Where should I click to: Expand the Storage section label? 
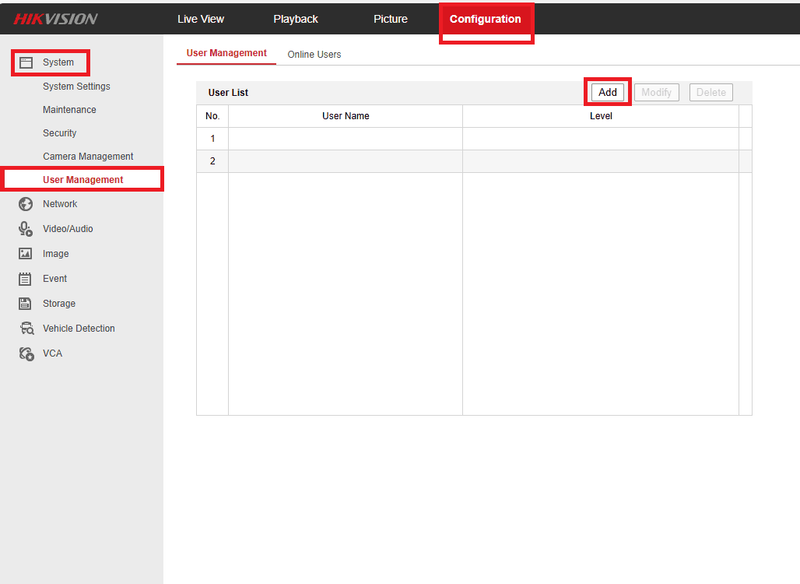pyautogui.click(x=59, y=303)
